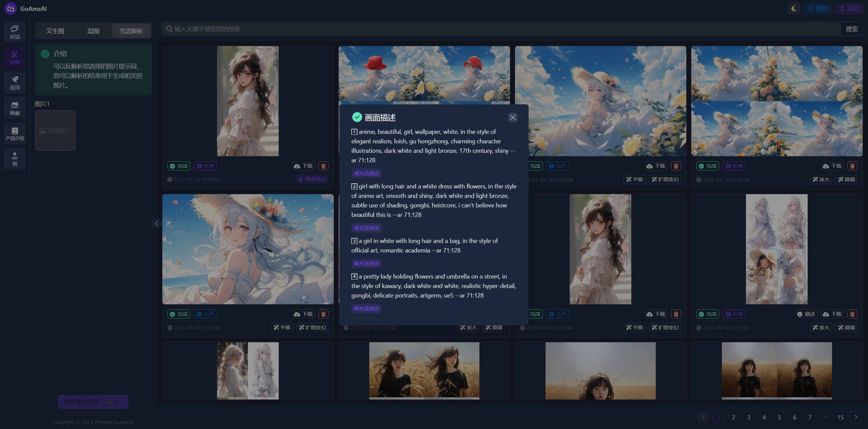The height and width of the screenshot is (429, 868).
Task: Expand more pages via ellipsis in pagination
Action: [825, 417]
